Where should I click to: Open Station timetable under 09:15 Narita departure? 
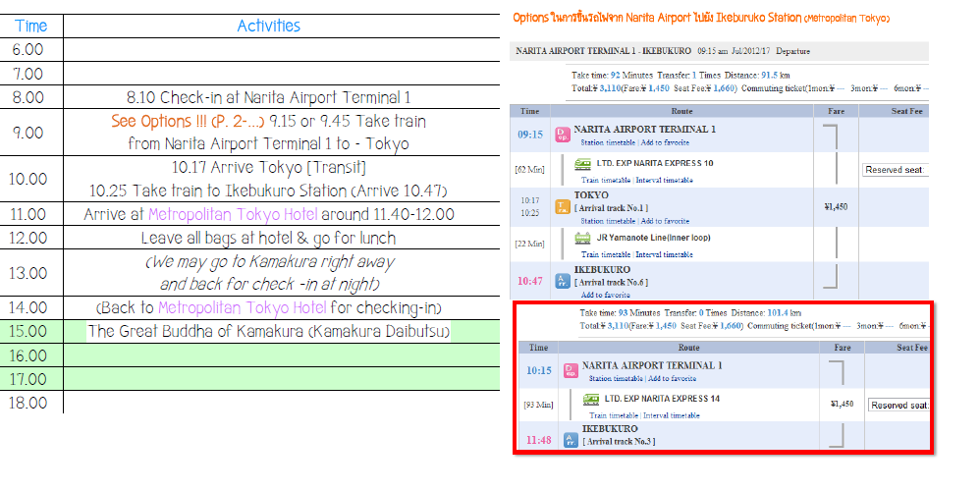click(x=608, y=142)
